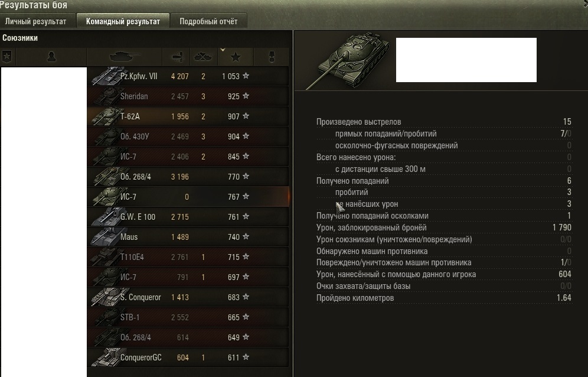Click the IS-7 tank image in details
Image resolution: width=588 pixels, height=377 pixels.
347,60
